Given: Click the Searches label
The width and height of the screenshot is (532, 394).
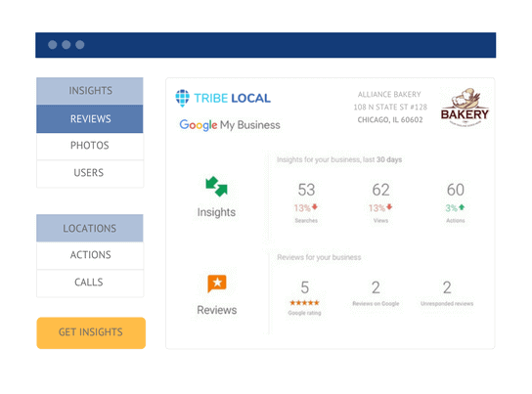Looking at the screenshot, I should 306,221.
